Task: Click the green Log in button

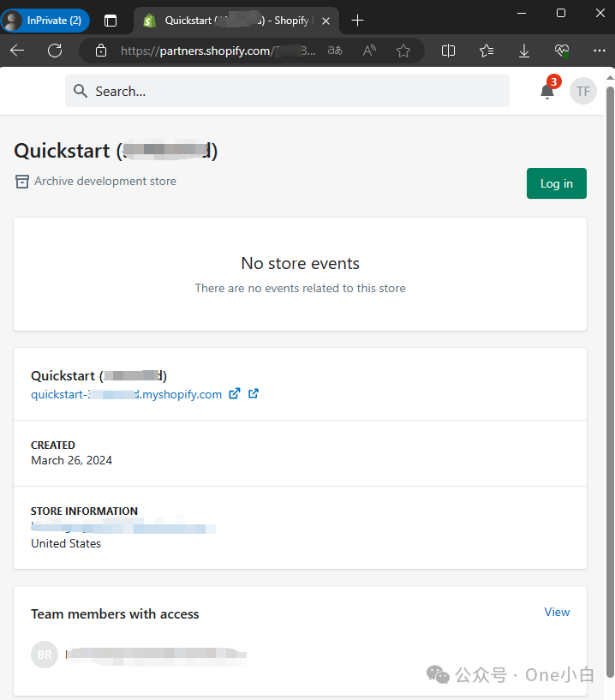Action: pos(557,183)
